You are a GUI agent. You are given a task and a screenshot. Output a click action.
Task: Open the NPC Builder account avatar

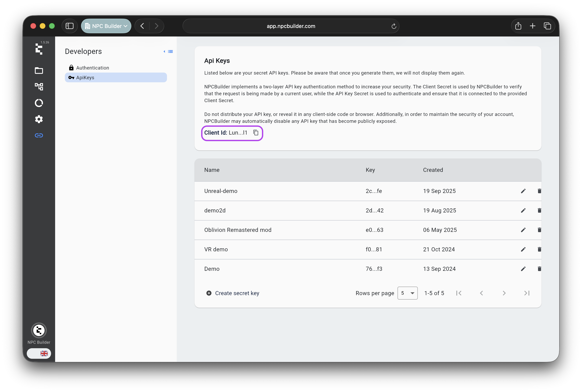[x=39, y=331]
